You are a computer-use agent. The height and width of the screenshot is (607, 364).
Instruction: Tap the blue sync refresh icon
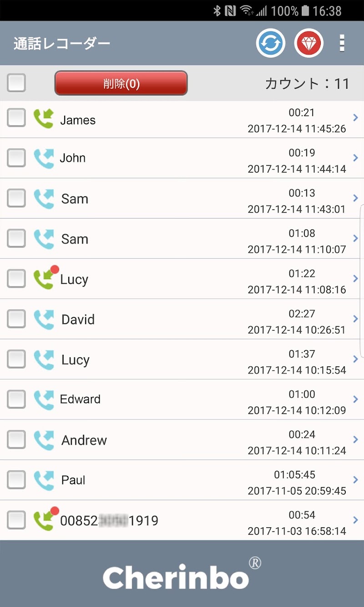pyautogui.click(x=271, y=43)
